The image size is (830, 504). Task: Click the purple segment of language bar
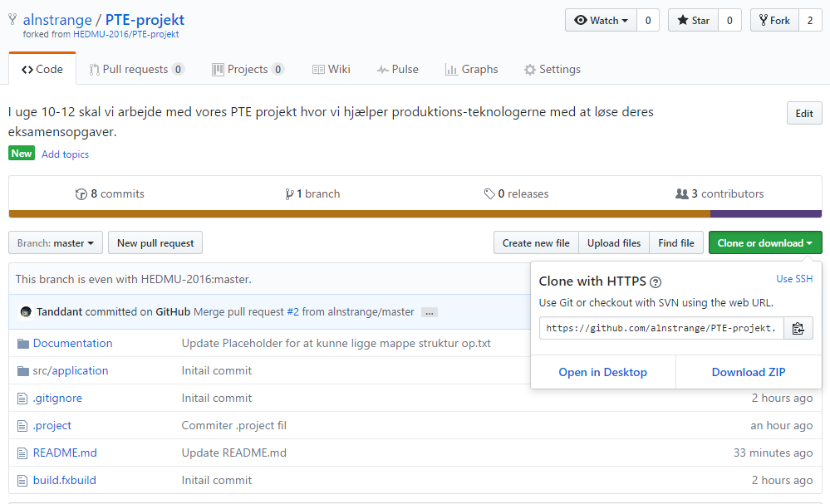789,214
